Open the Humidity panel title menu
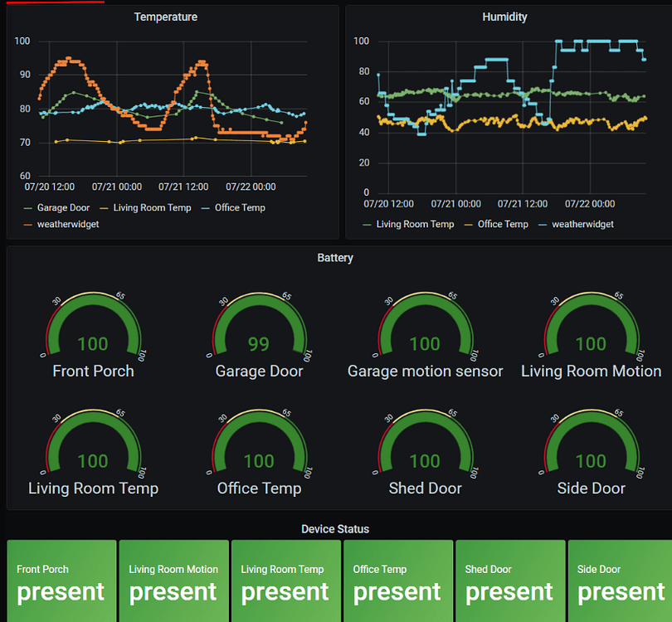 point(504,17)
